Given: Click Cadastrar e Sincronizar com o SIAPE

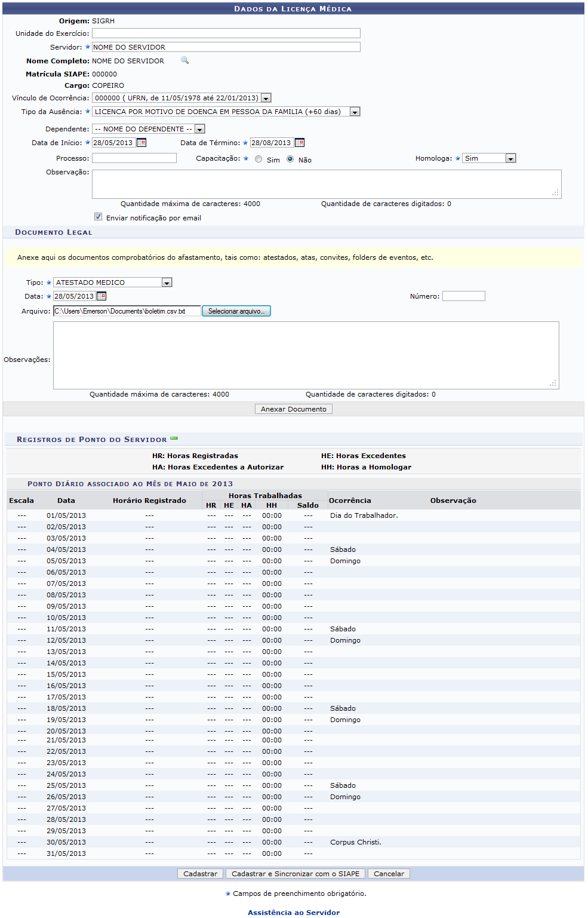Looking at the screenshot, I should pos(295,874).
